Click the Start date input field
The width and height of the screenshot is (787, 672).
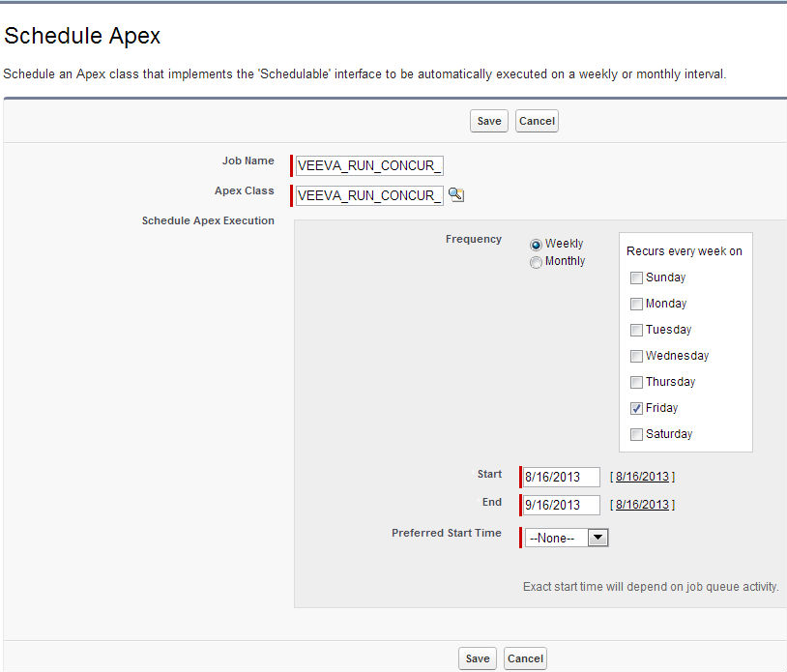562,477
